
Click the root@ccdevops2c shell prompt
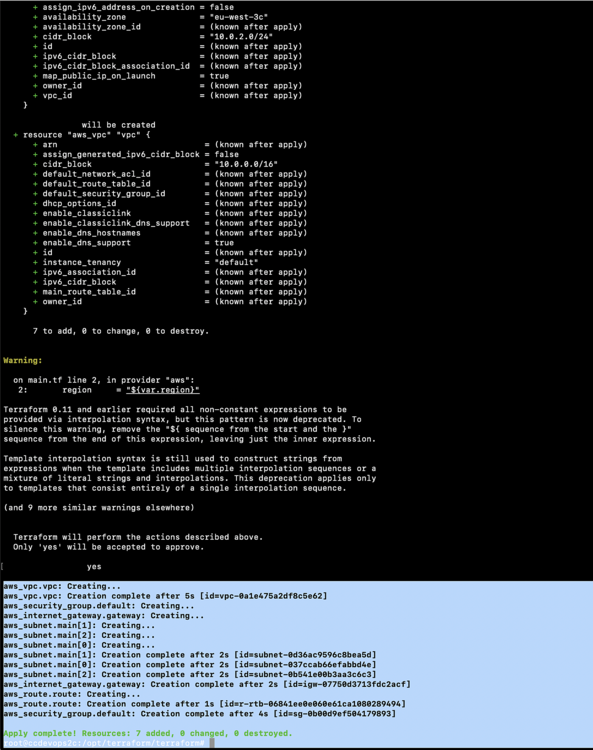tap(104, 743)
